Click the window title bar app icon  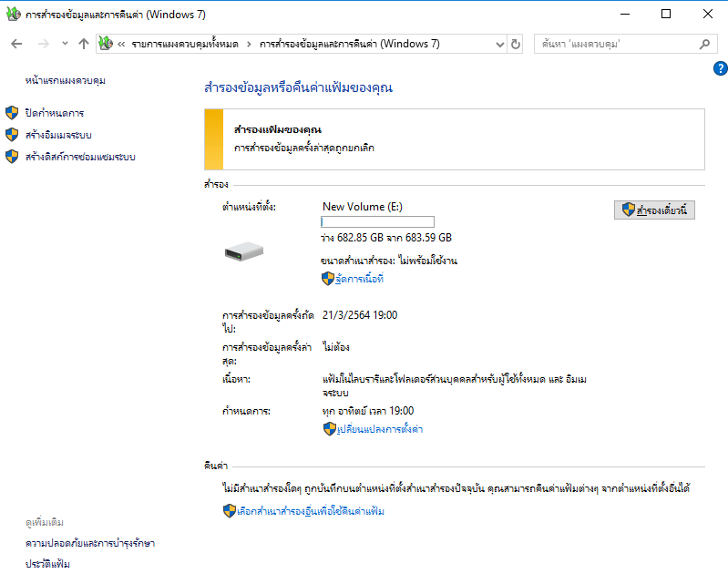pos(13,14)
